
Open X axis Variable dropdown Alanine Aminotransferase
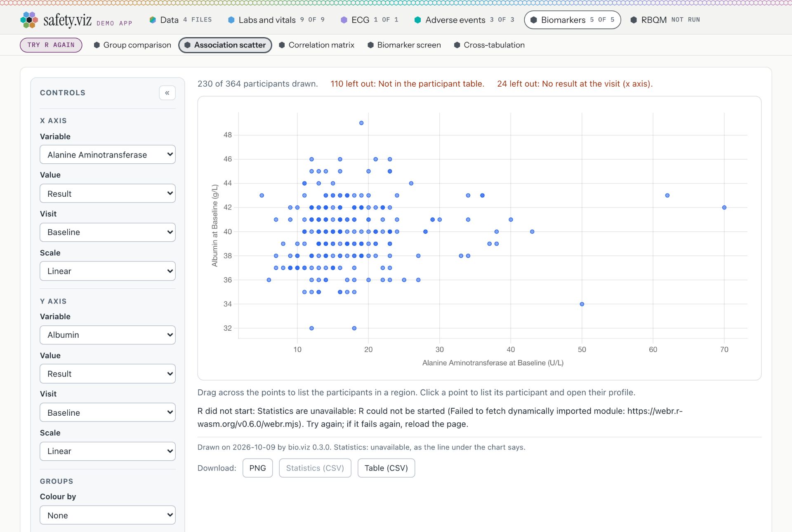pos(108,155)
